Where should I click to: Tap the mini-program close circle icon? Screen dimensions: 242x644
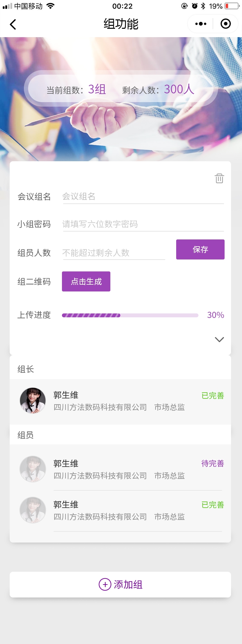226,24
